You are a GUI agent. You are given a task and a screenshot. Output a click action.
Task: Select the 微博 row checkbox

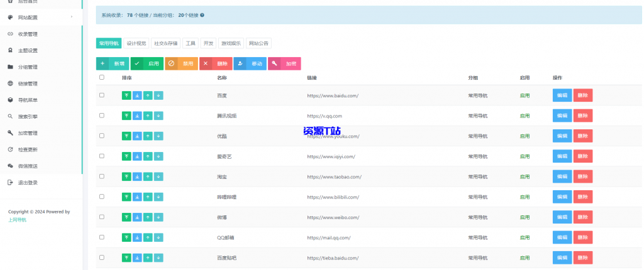(x=102, y=217)
